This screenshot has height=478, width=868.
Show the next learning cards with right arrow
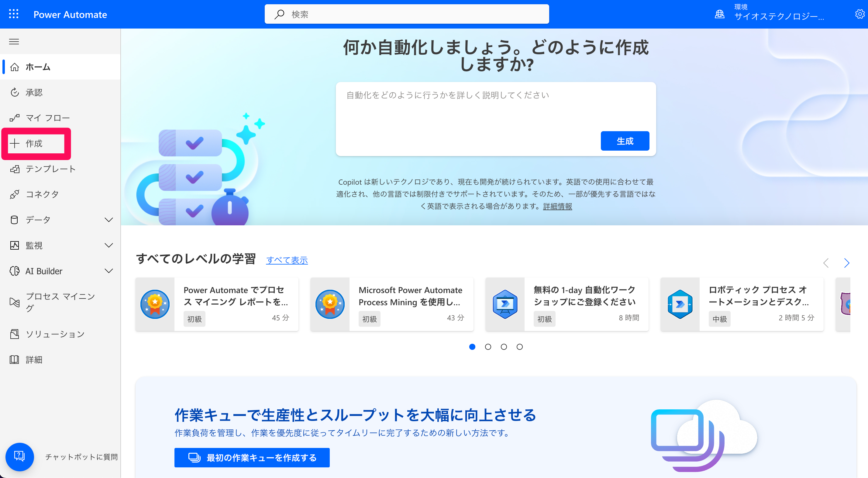pos(846,263)
